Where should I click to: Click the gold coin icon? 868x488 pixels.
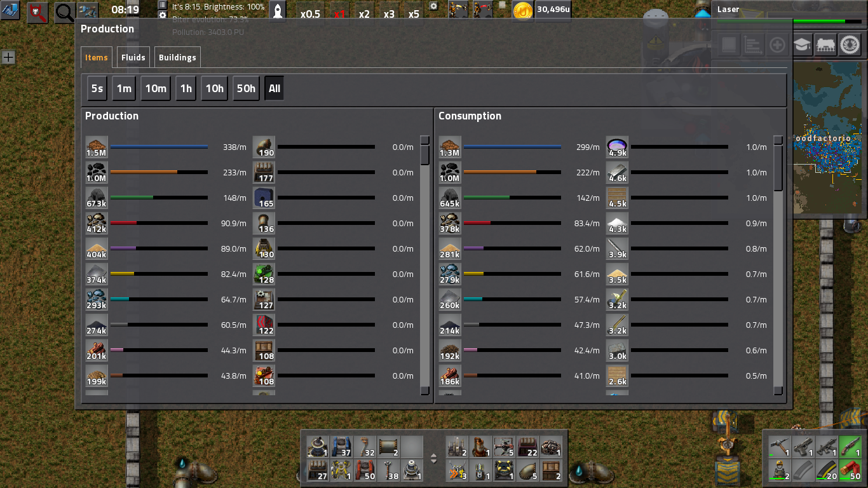tap(523, 11)
